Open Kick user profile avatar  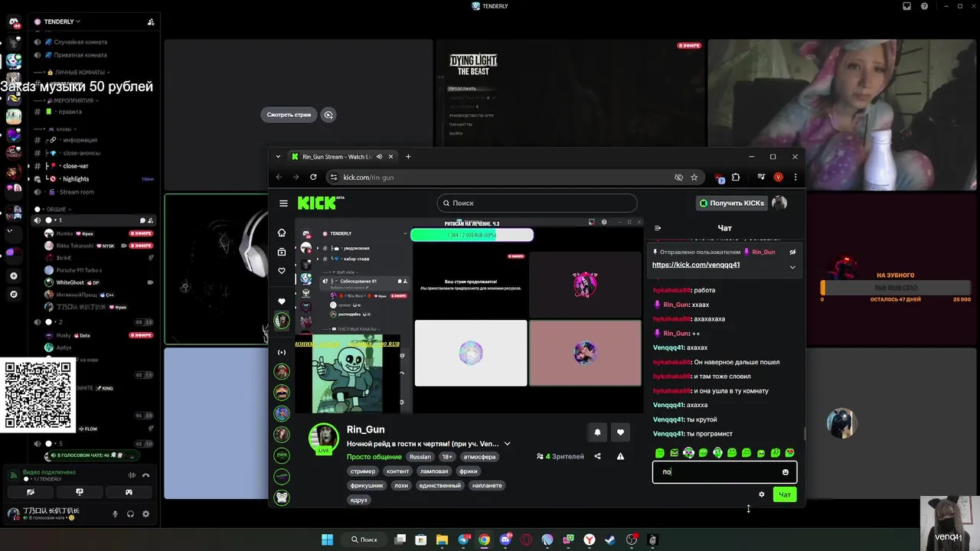pos(779,203)
